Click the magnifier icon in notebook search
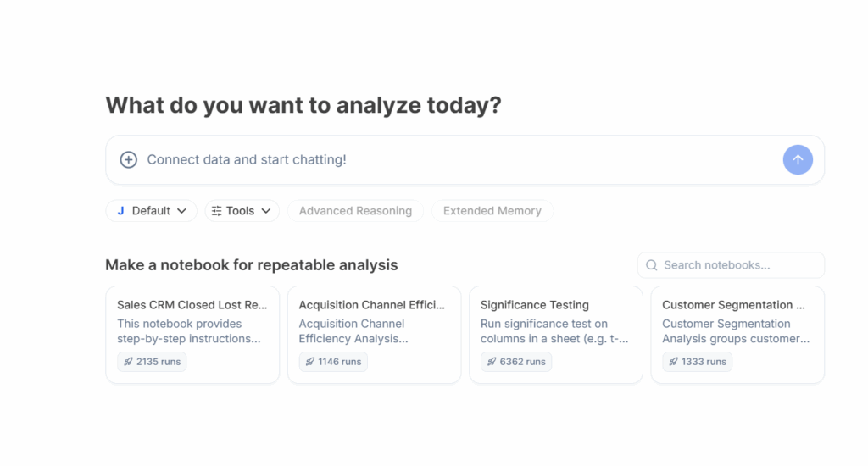 [x=652, y=265]
